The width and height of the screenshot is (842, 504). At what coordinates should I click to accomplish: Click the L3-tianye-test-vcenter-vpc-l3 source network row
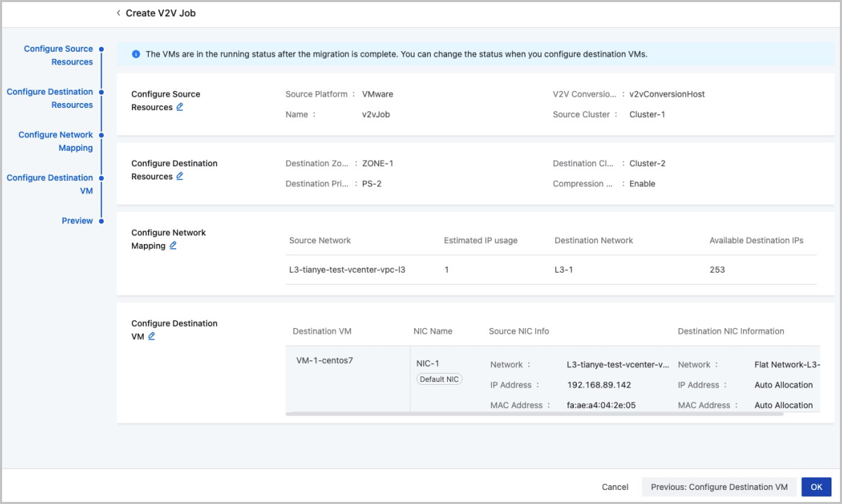click(x=347, y=270)
